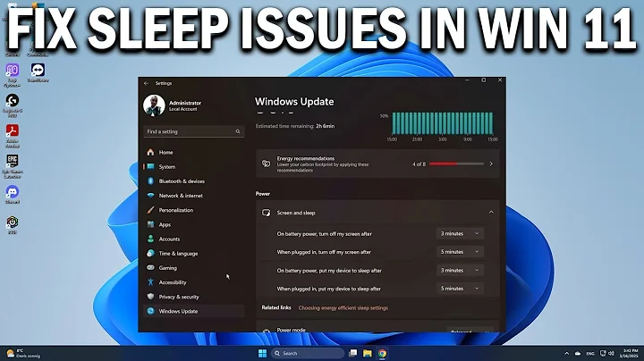
Task: Click the 4 of 8 progress bar
Action: pyautogui.click(x=456, y=164)
